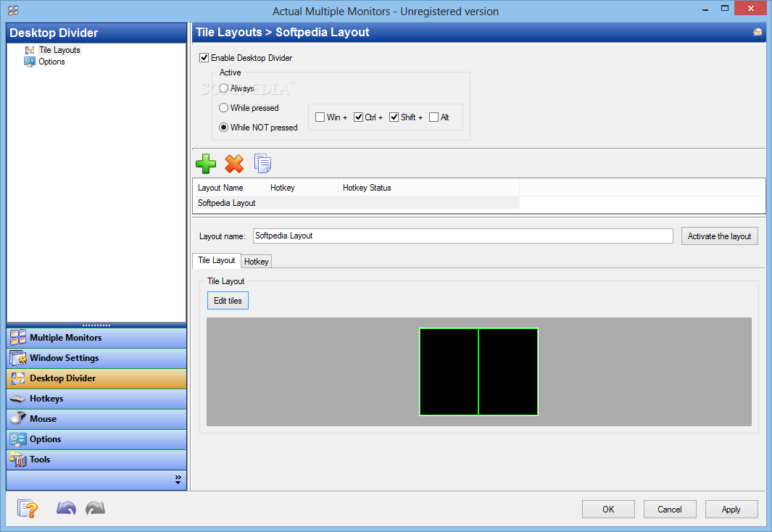772x532 pixels.
Task: Click the Hotkey column header
Action: (x=302, y=188)
